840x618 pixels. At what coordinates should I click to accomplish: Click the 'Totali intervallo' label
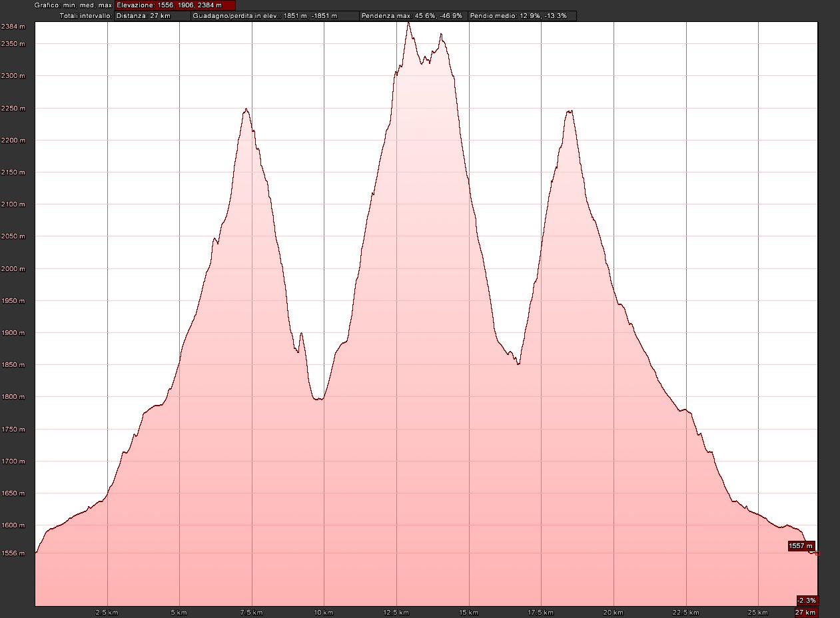pos(86,15)
